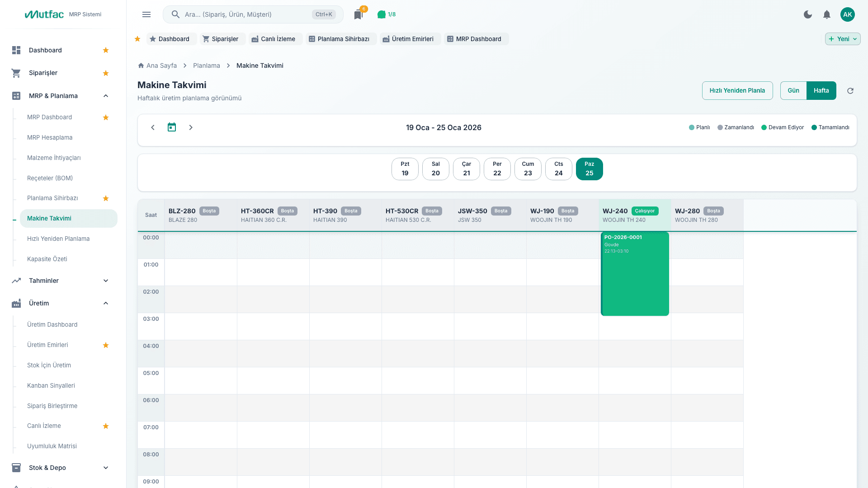Toggle favorite star for MRP Dashboard
The height and width of the screenshot is (488, 868).
[x=106, y=117]
